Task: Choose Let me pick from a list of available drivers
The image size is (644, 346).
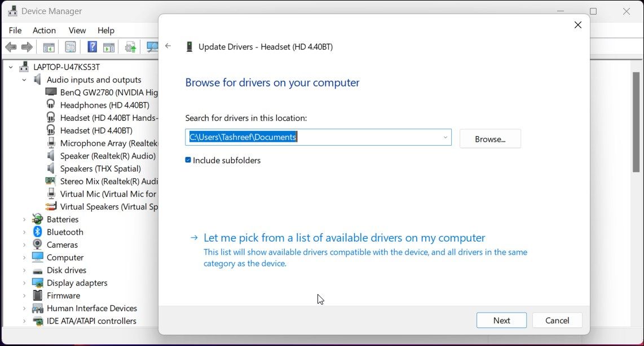Action: 344,238
